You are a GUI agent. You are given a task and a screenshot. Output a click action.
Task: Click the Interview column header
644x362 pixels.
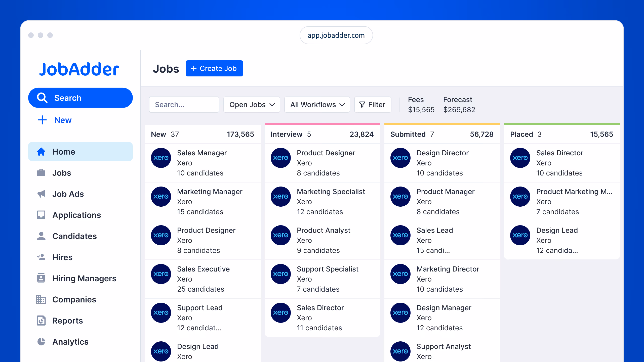(323, 134)
